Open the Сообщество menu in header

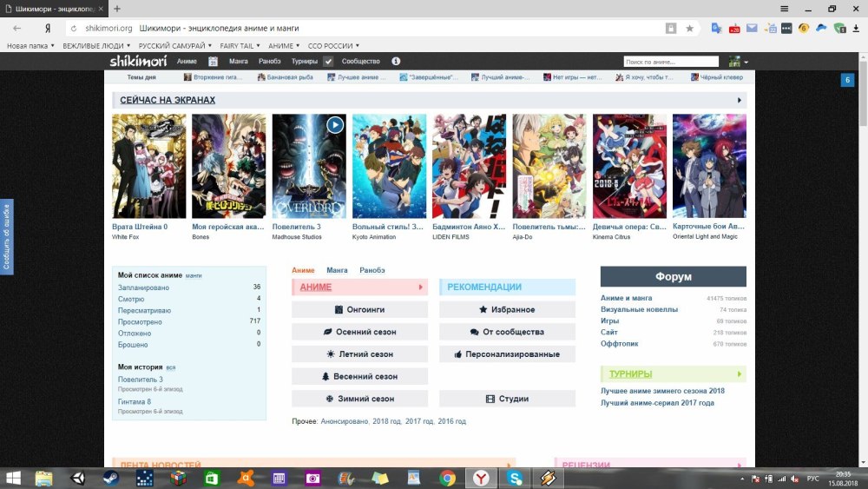point(361,62)
